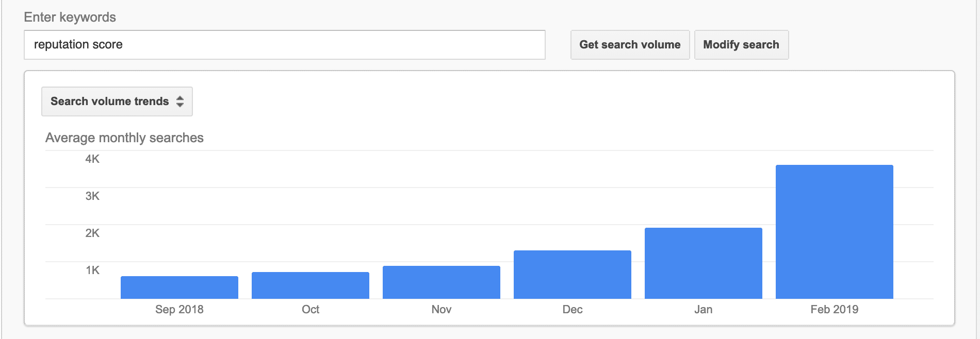Click the Modify search button
The height and width of the screenshot is (339, 980).
click(741, 45)
